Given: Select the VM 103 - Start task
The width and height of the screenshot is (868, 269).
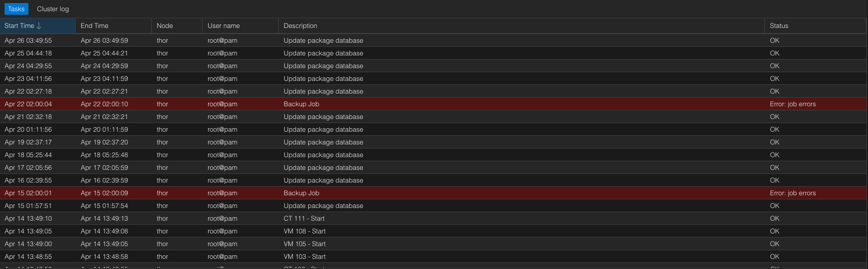Looking at the screenshot, I should [305, 257].
